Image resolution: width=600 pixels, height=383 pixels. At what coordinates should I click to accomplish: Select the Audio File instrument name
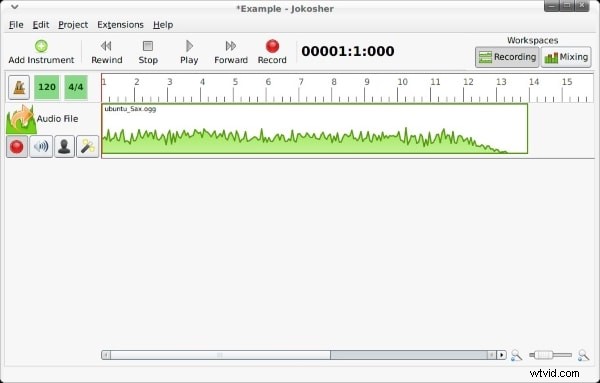(57, 119)
